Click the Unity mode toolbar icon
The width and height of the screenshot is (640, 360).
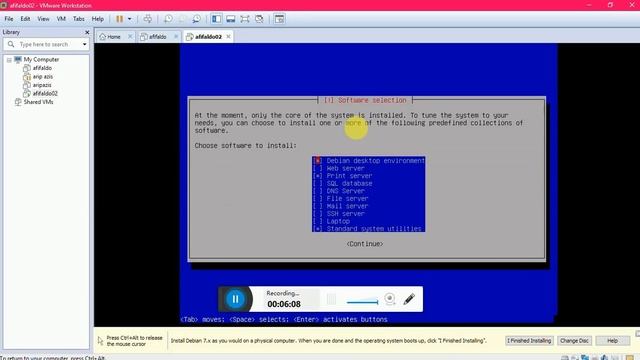point(259,19)
